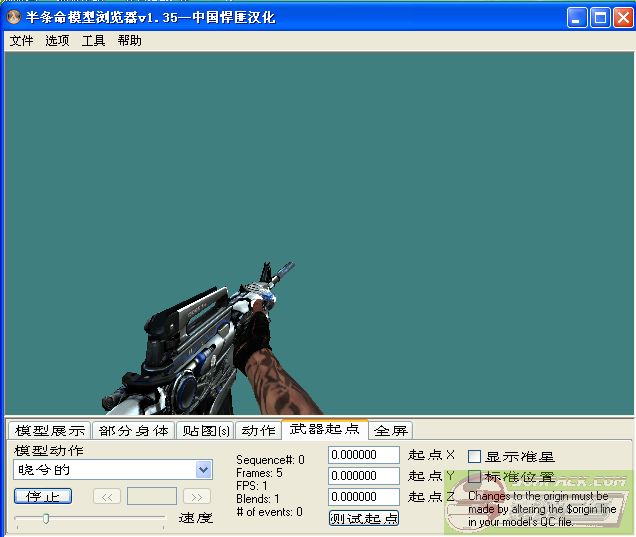
Task: Toggle the 标准位置 checkbox
Action: (475, 477)
